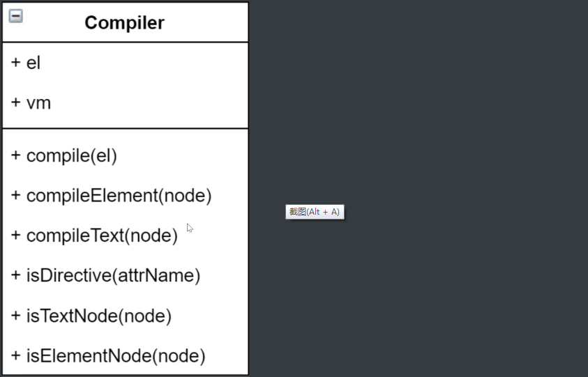This screenshot has width=588, height=377.
Task: Click the 截图(Alt + A) tooltip
Action: click(315, 212)
